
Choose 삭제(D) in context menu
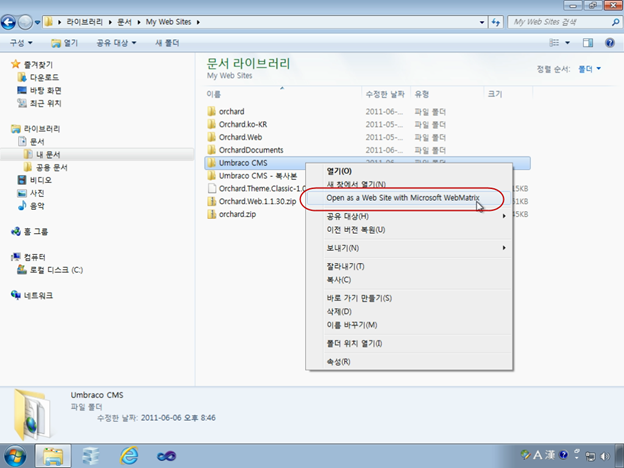click(409, 311)
